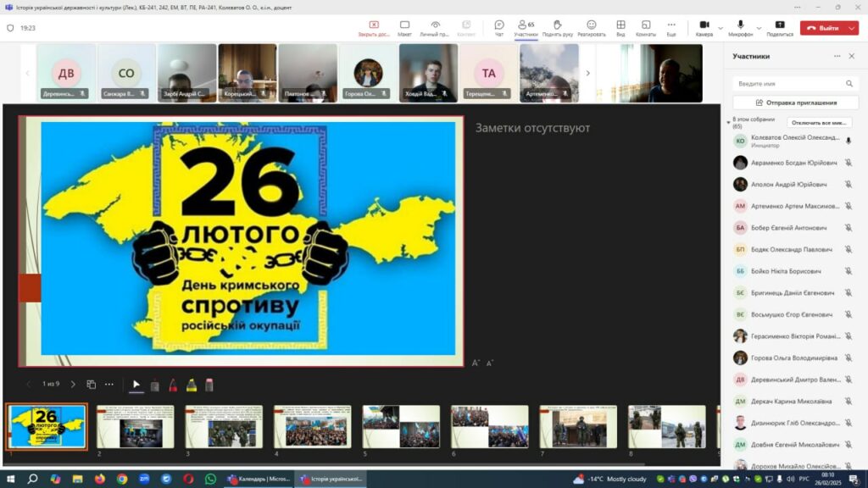The image size is (868, 488).
Task: Toggle the Camera on or off
Action: (x=704, y=27)
